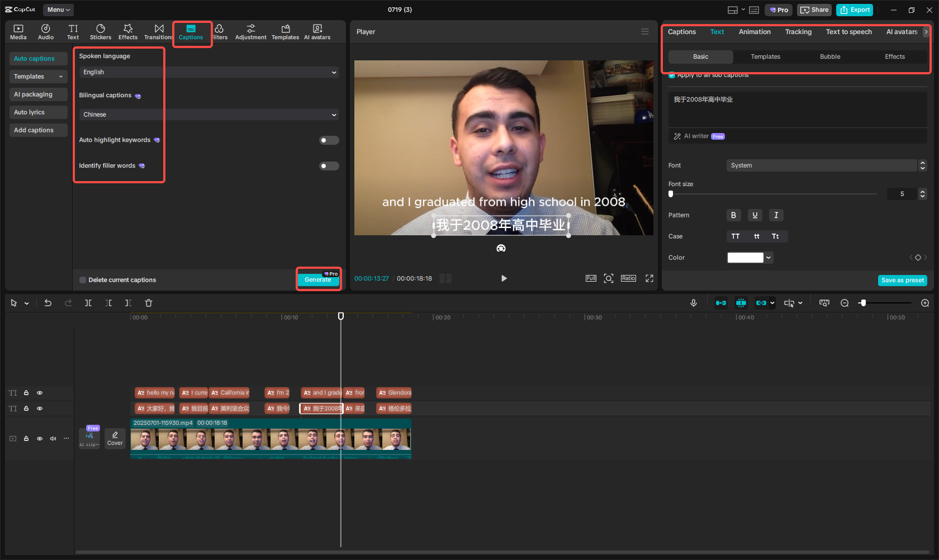Click the timeline zoom slider handle

pos(864,303)
